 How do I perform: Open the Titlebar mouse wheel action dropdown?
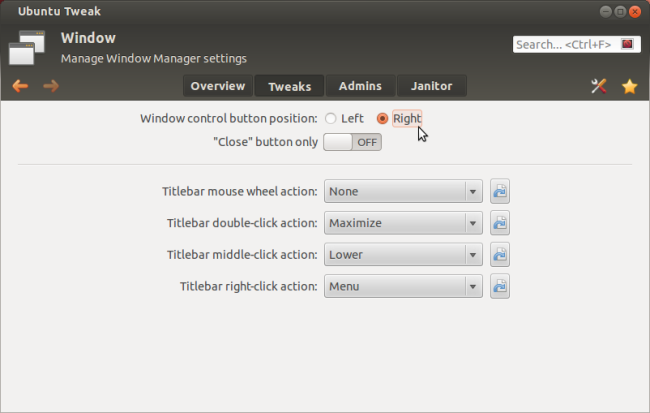click(403, 191)
